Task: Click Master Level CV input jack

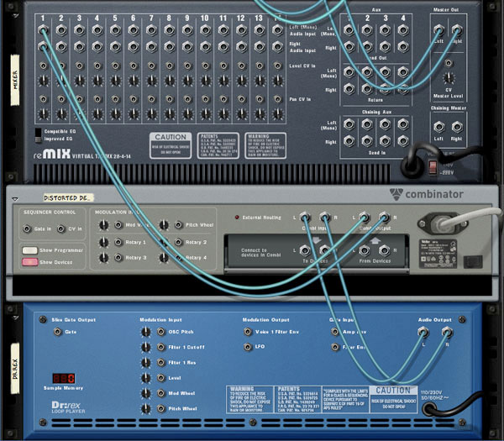Action: click(x=449, y=63)
